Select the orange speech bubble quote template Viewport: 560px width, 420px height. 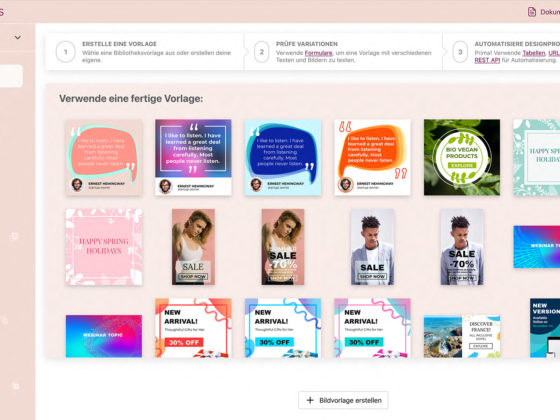[372, 158]
